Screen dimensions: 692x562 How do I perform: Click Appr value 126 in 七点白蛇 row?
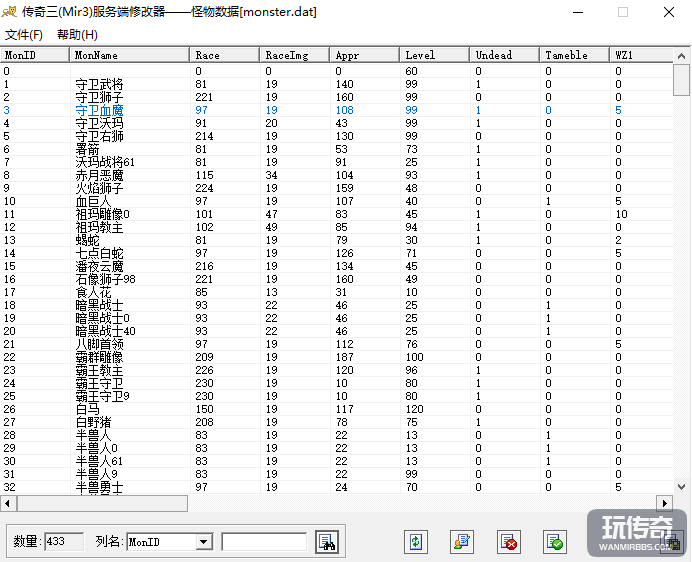pos(345,253)
